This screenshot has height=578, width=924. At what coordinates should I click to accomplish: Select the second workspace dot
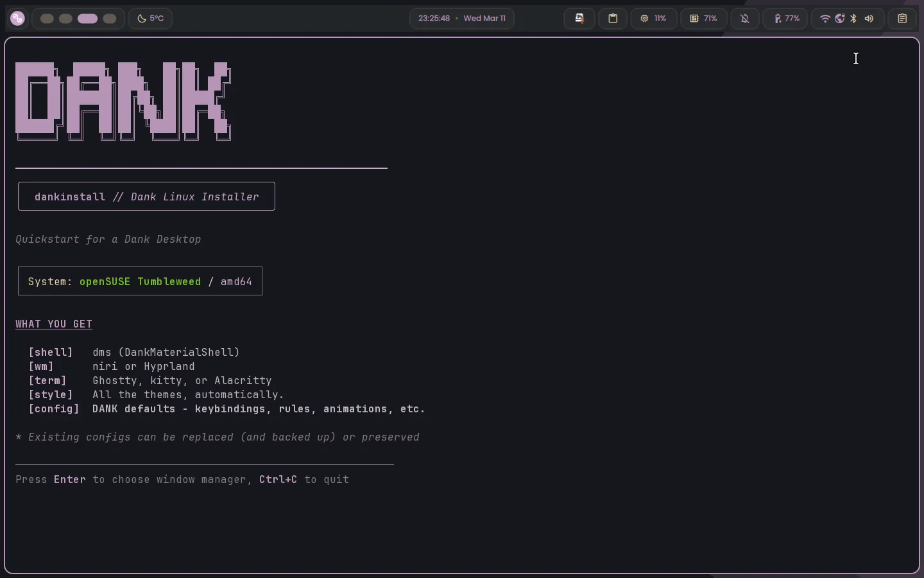[65, 19]
